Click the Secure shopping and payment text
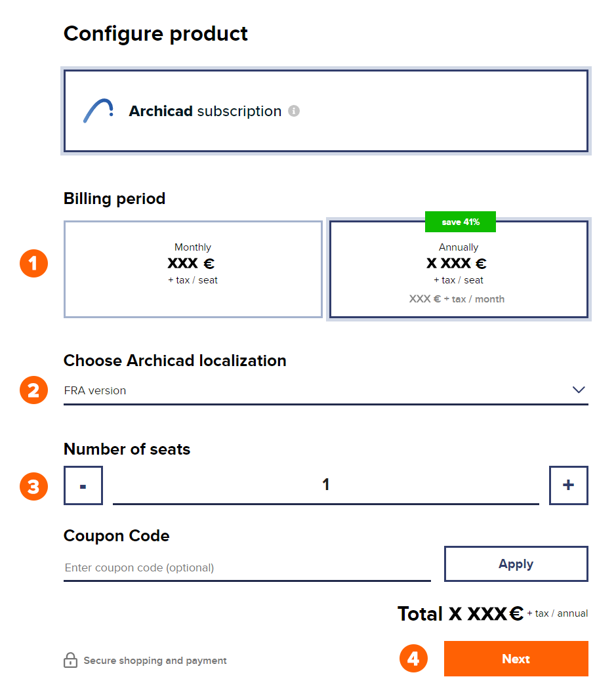Screen dimensions: 616x700 click(x=155, y=660)
